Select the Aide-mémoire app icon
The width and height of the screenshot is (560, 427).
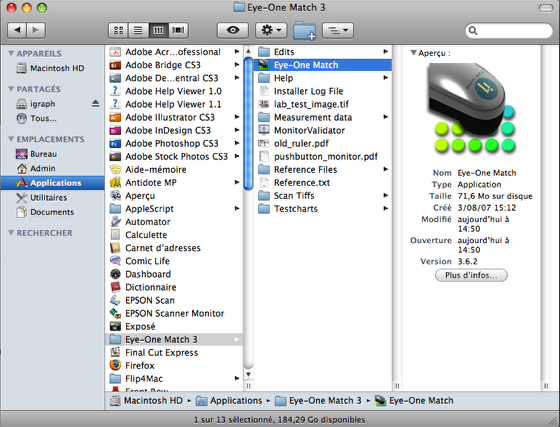coord(115,170)
